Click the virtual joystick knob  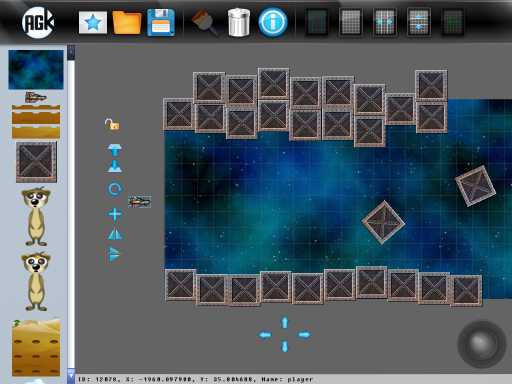pos(481,344)
